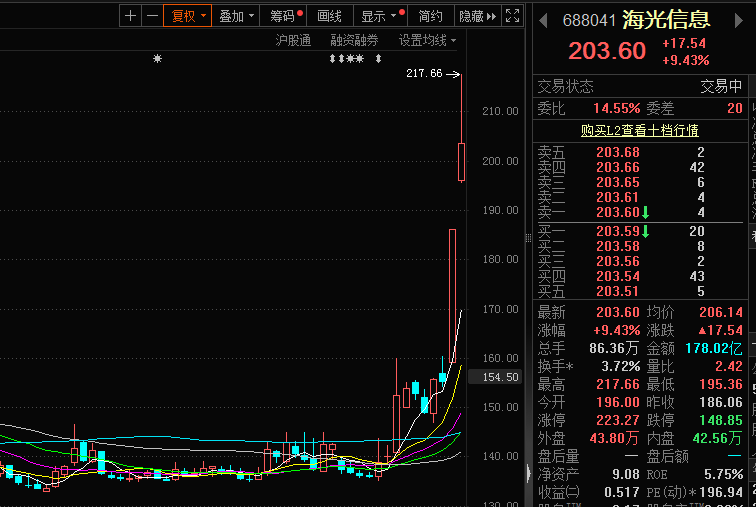The width and height of the screenshot is (756, 507).
Task: Select 卖一 price 203.60
Action: (x=618, y=212)
